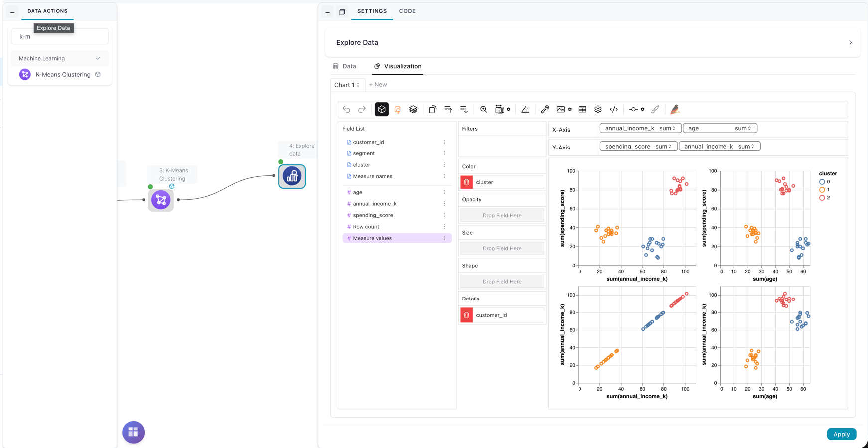Expand the Explore Data header chevron
Viewport: 868px width, 448px height.
pyautogui.click(x=850, y=43)
